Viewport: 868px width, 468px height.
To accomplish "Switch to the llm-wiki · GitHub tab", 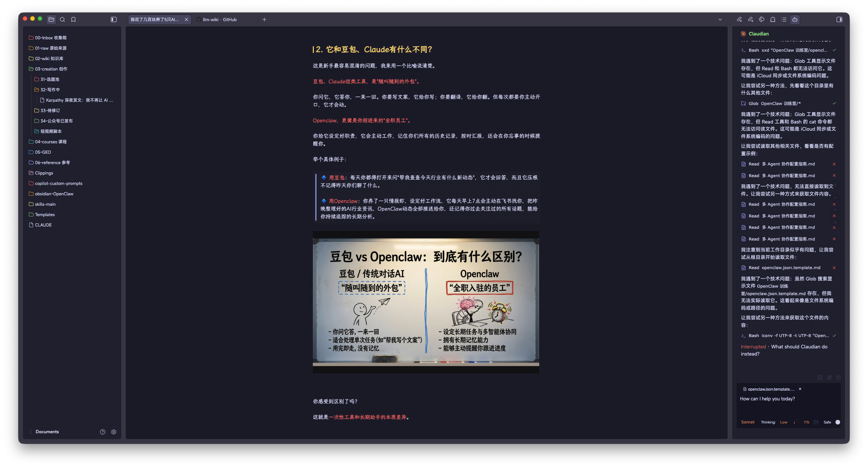I will pos(220,19).
